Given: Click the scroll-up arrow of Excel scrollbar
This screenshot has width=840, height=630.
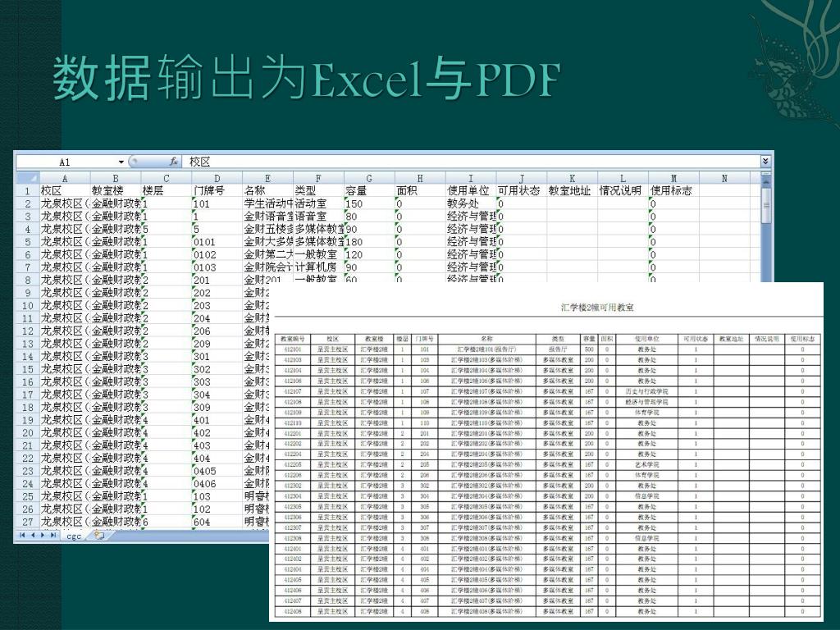Looking at the screenshot, I should pyautogui.click(x=766, y=180).
